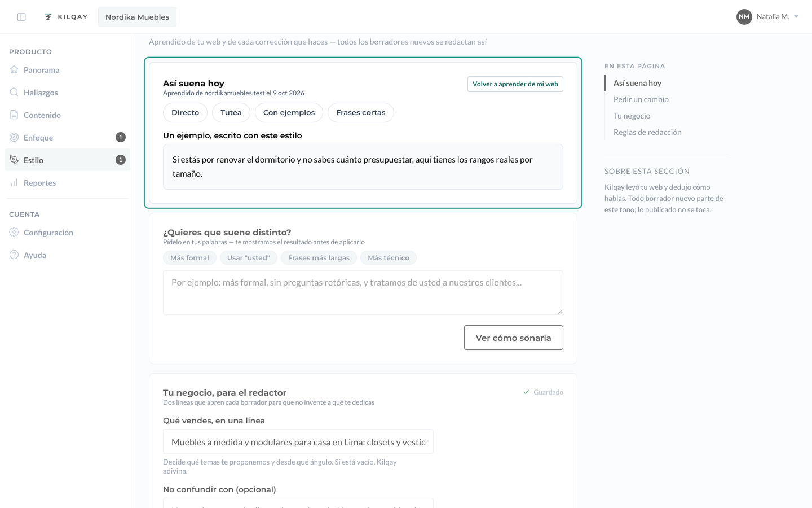Viewport: 812px width, 508px height.
Task: Click the Configuración gear icon
Action: 14,232
